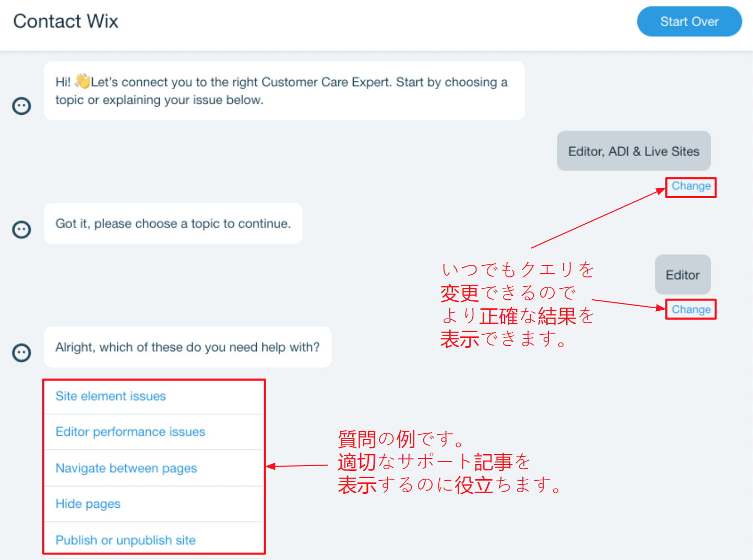Choose Publish or unpublish site
This screenshot has height=560, width=753.
pos(154,540)
